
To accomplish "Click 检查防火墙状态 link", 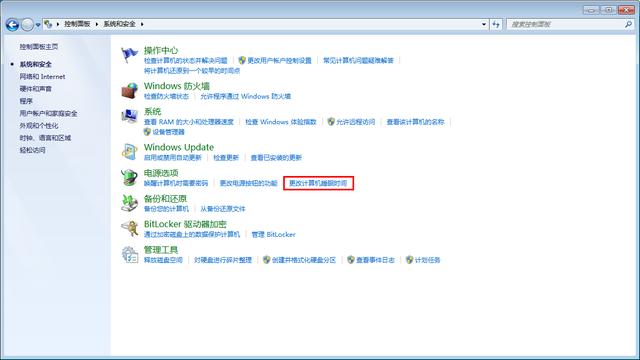I will click(166, 96).
